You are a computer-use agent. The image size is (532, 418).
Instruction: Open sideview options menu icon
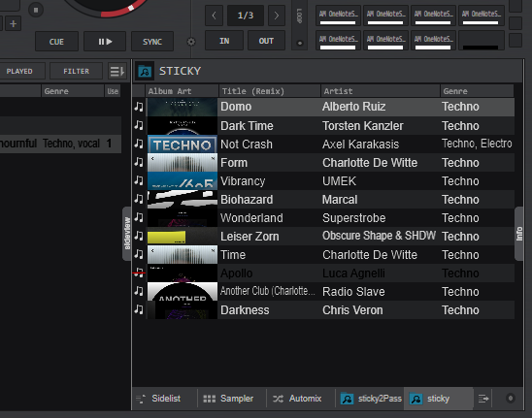tap(483, 399)
